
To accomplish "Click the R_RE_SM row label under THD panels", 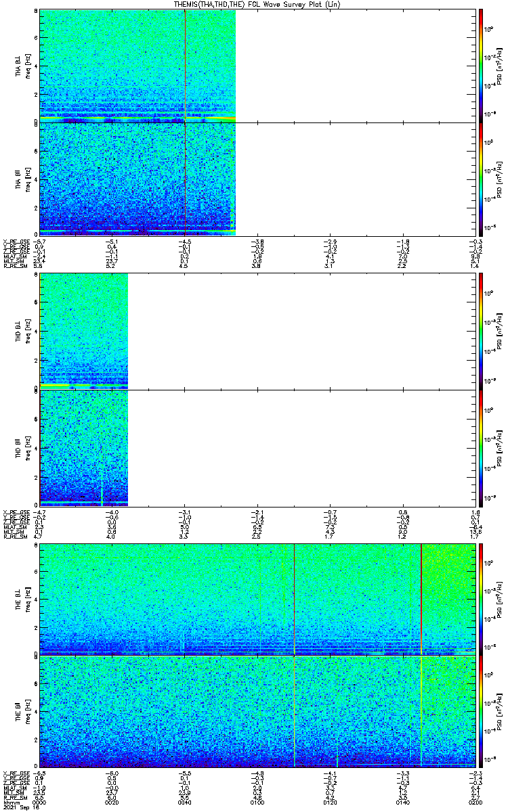I will [14, 537].
